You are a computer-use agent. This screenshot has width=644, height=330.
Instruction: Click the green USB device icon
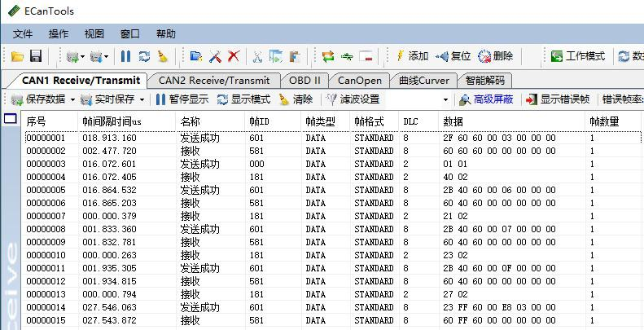coord(348,56)
